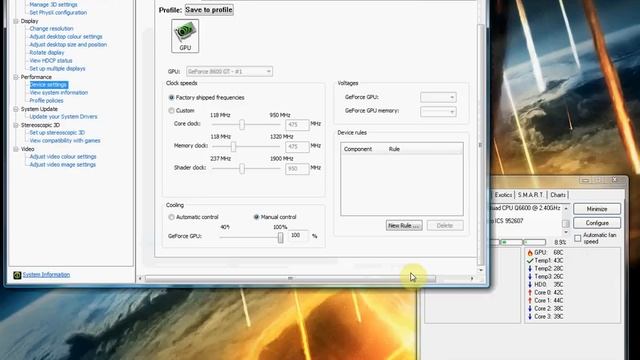The image size is (640, 360).
Task: Click the New Rule button
Action: (x=404, y=225)
